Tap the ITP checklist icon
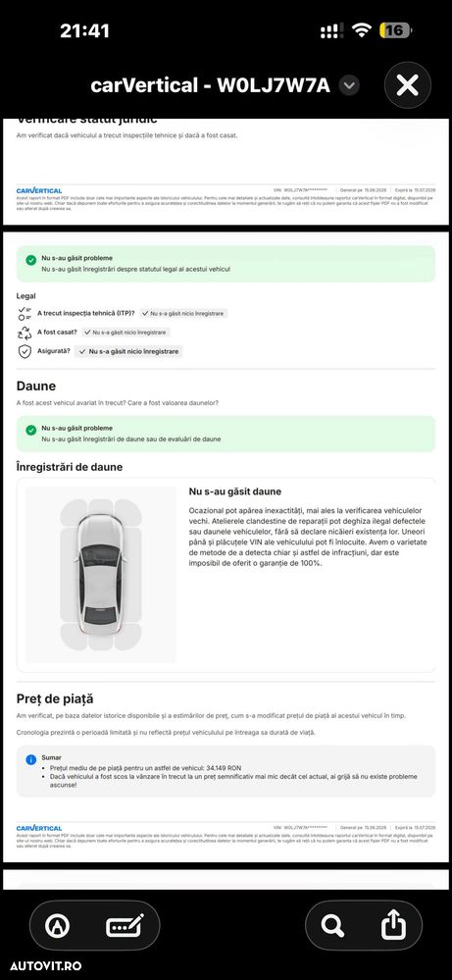The width and height of the screenshot is (452, 980). 25,313
